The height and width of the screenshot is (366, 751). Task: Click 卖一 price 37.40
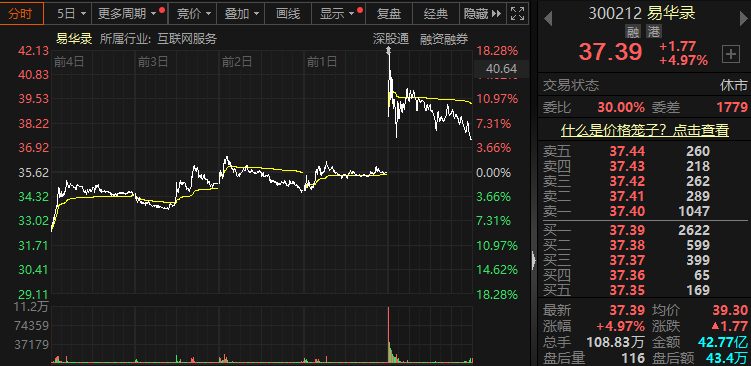coord(627,211)
